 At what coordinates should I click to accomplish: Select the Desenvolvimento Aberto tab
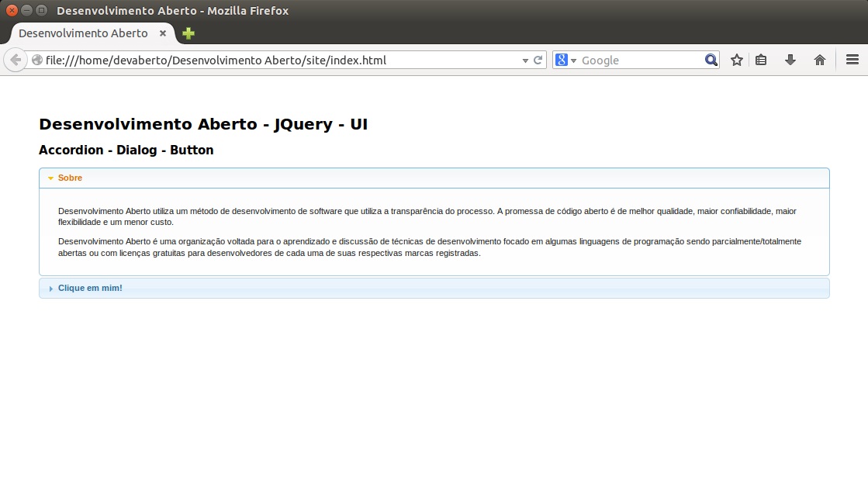point(83,33)
